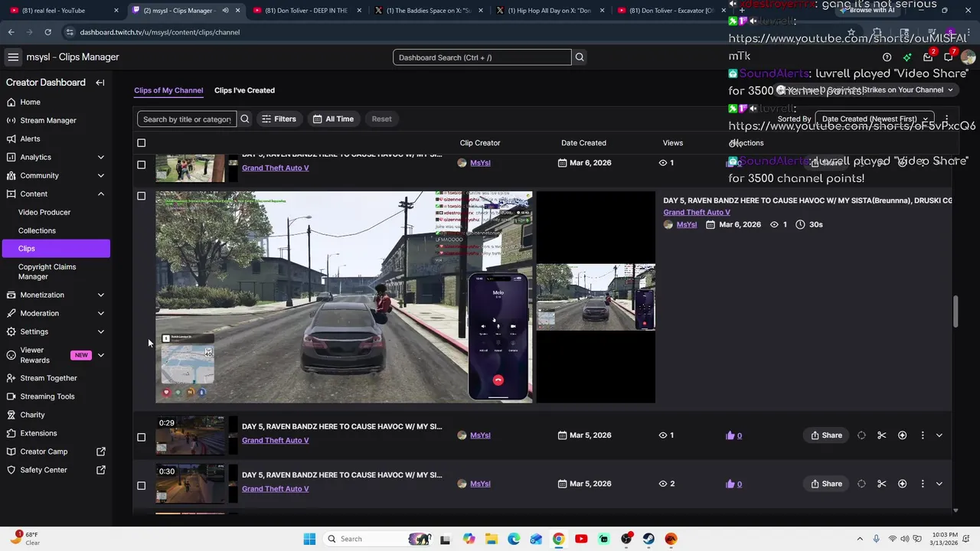Expand the Viewer Rewards sidebar section
980x551 pixels.
tap(100, 355)
